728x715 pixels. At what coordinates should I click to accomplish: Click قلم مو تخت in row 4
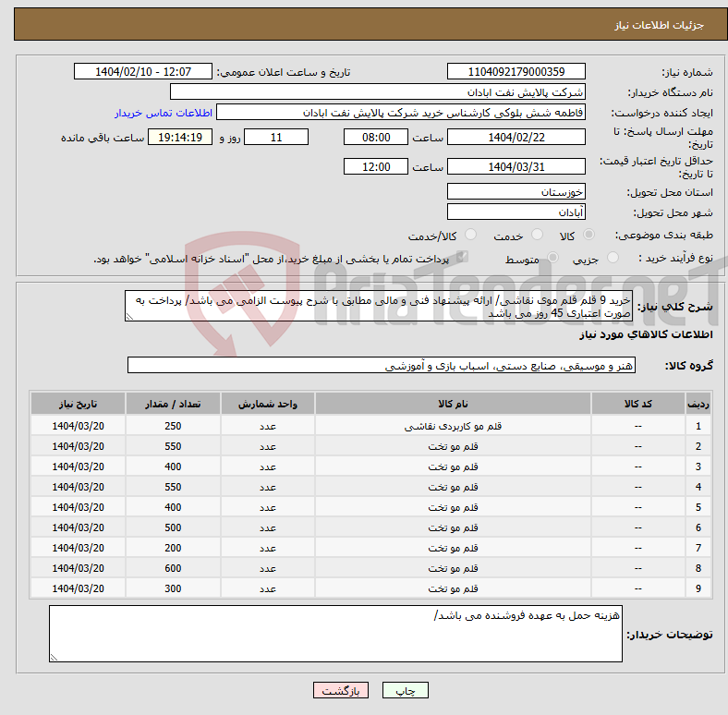[x=453, y=487]
